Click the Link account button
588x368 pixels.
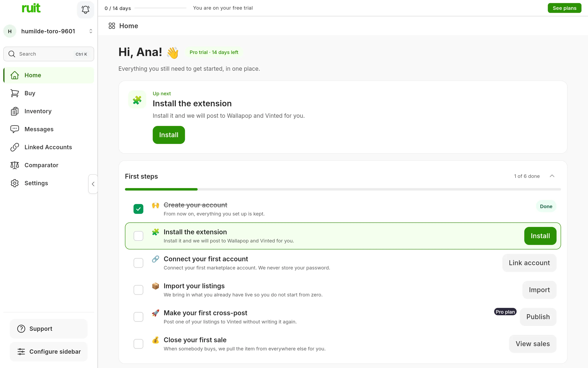pos(529,263)
